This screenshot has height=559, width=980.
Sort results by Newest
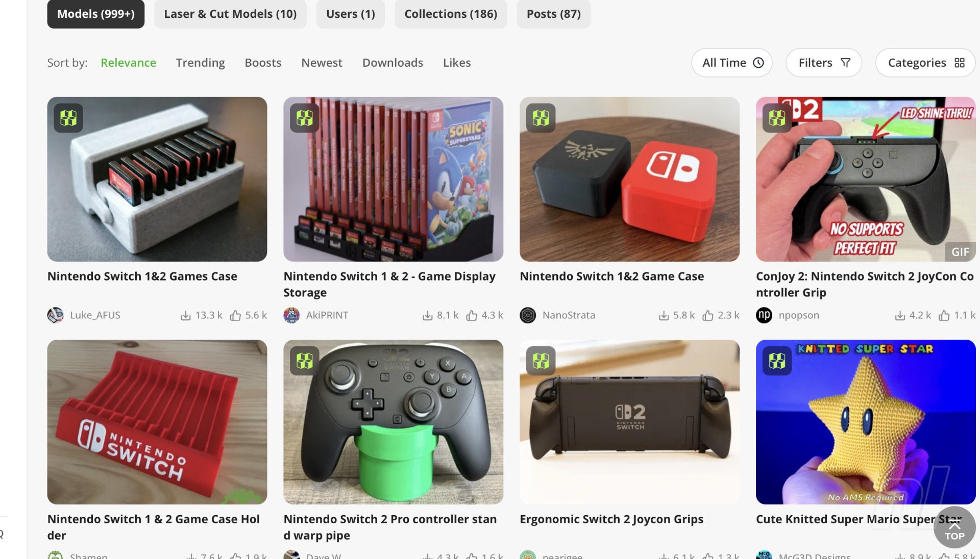[322, 63]
